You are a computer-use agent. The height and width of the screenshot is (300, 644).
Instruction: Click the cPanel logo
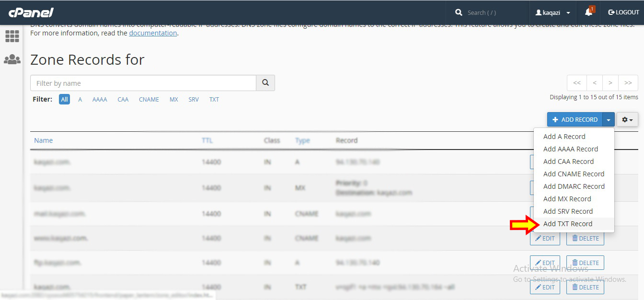click(30, 12)
